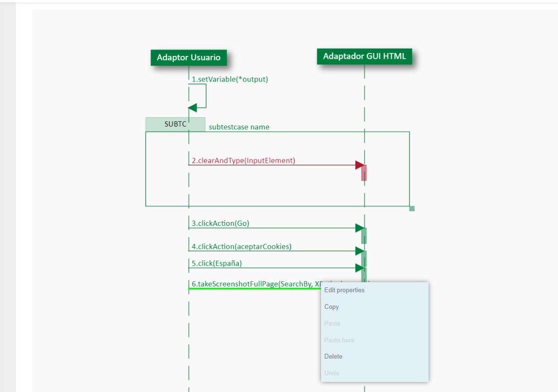This screenshot has width=558, height=392.
Task: Click the subtestcase name label
Action: 239,127
